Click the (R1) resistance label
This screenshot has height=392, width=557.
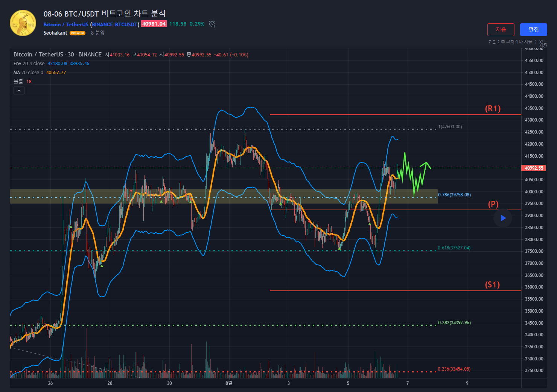[x=493, y=109]
